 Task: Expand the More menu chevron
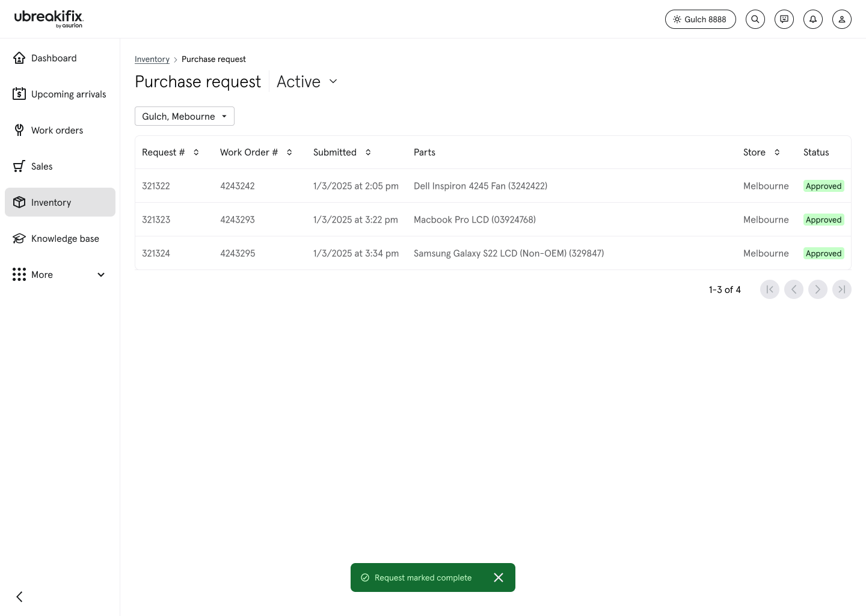(x=101, y=275)
